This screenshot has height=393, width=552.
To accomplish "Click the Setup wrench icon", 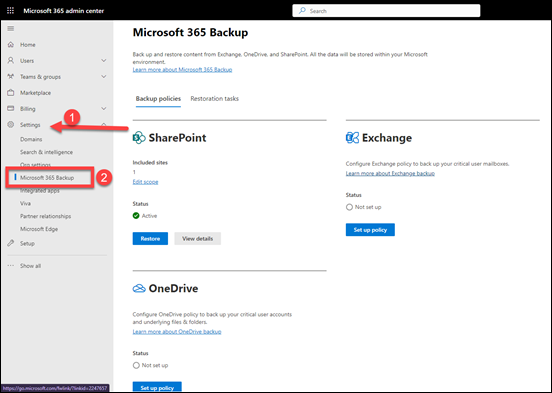I will (11, 243).
